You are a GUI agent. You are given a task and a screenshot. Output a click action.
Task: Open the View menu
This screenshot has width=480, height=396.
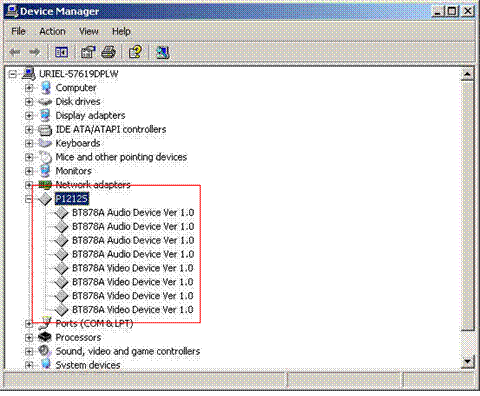(89, 31)
